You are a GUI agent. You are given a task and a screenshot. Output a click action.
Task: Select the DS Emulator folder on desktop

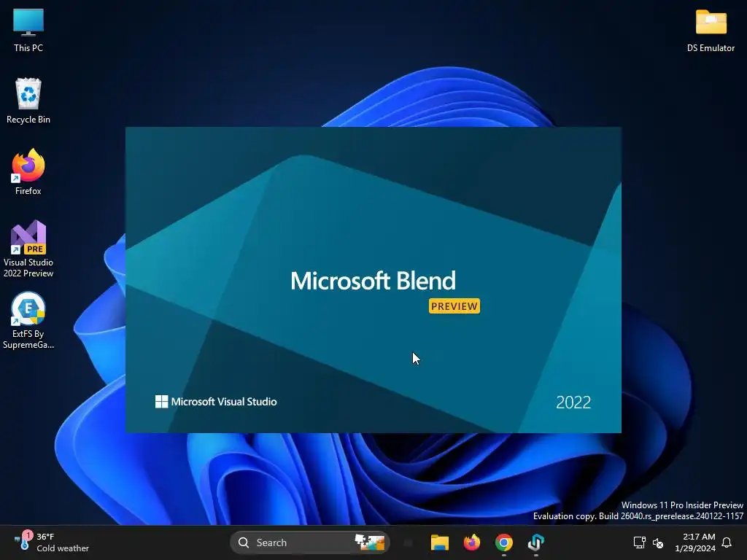point(711,31)
